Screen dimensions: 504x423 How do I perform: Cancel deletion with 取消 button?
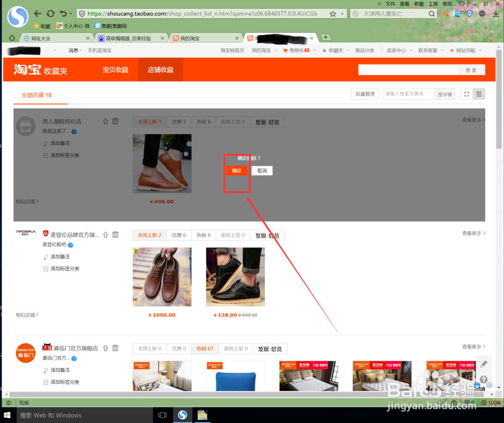(262, 171)
